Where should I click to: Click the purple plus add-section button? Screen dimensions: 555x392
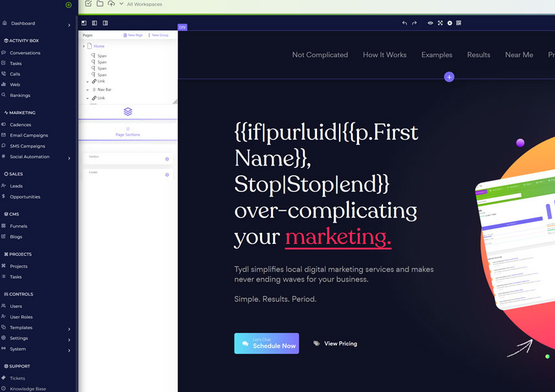coord(449,77)
